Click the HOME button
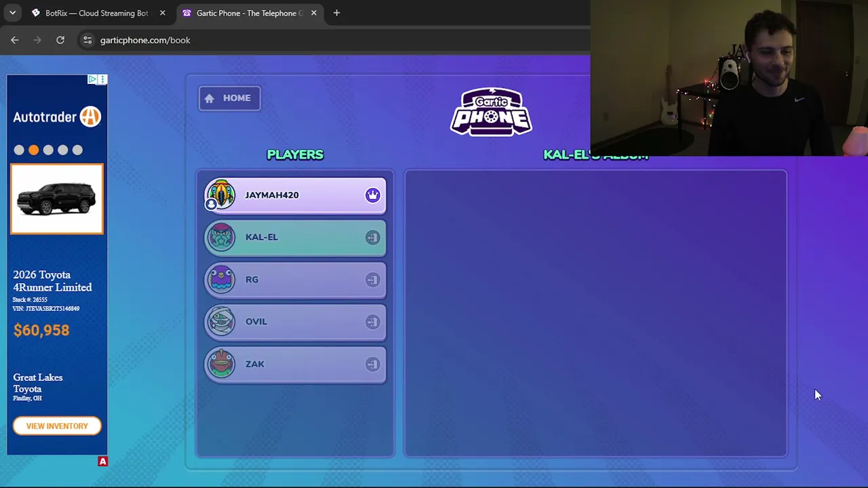Viewport: 868px width, 488px height. click(229, 98)
